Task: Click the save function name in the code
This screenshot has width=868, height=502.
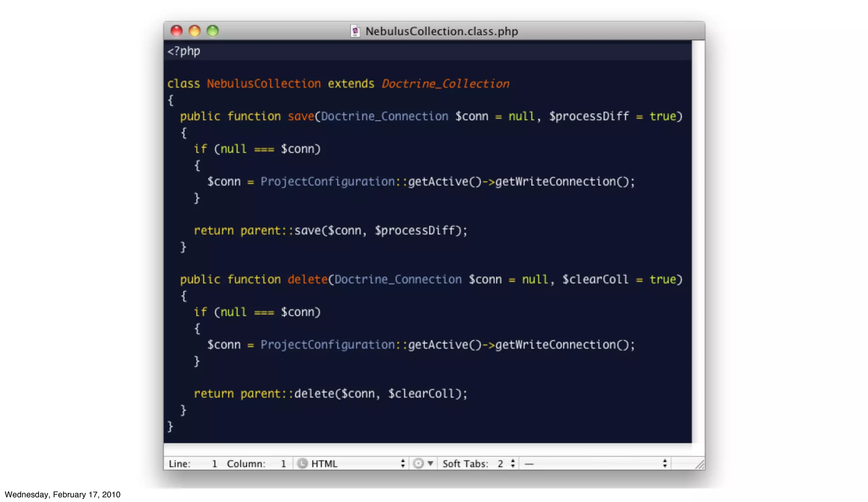Action: pos(300,116)
